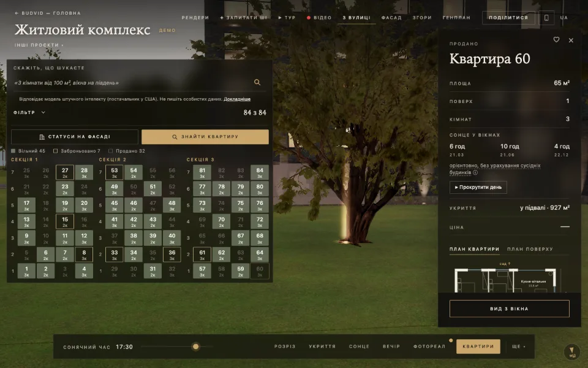588x368 pixels.
Task: Expand the ФІЛЬТР dropdown
Action: pos(29,112)
